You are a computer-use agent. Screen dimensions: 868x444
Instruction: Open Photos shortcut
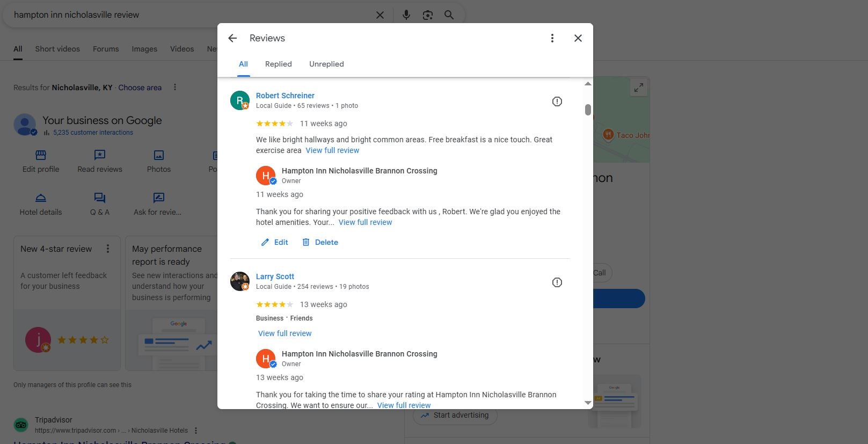click(x=159, y=161)
